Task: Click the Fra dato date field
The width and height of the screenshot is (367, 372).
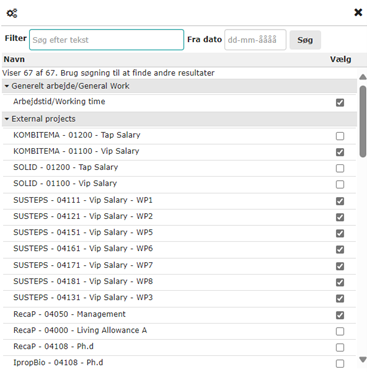Action: click(x=255, y=40)
